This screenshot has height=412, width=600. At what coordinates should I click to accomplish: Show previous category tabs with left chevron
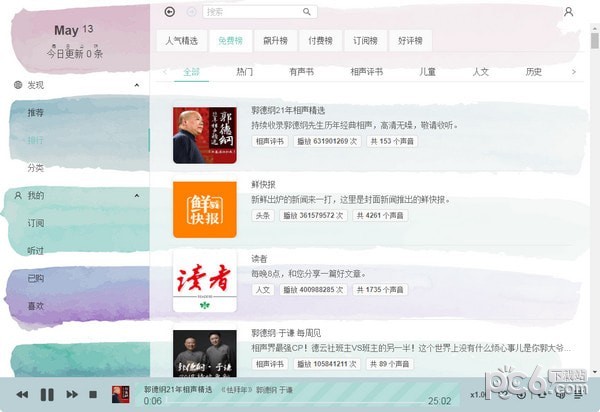[165, 72]
